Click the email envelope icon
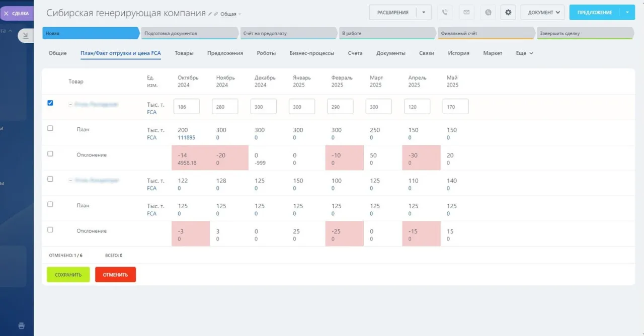The width and height of the screenshot is (644, 336). click(466, 13)
